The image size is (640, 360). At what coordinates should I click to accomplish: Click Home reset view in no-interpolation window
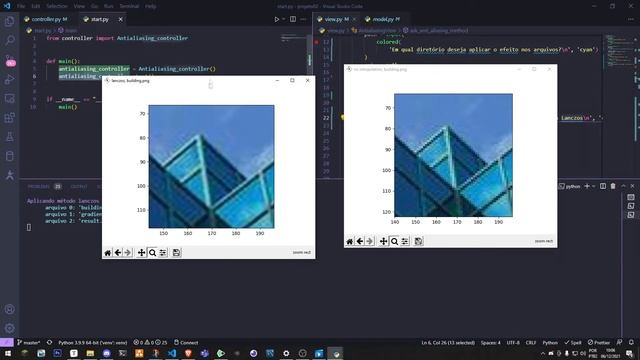pos(350,241)
